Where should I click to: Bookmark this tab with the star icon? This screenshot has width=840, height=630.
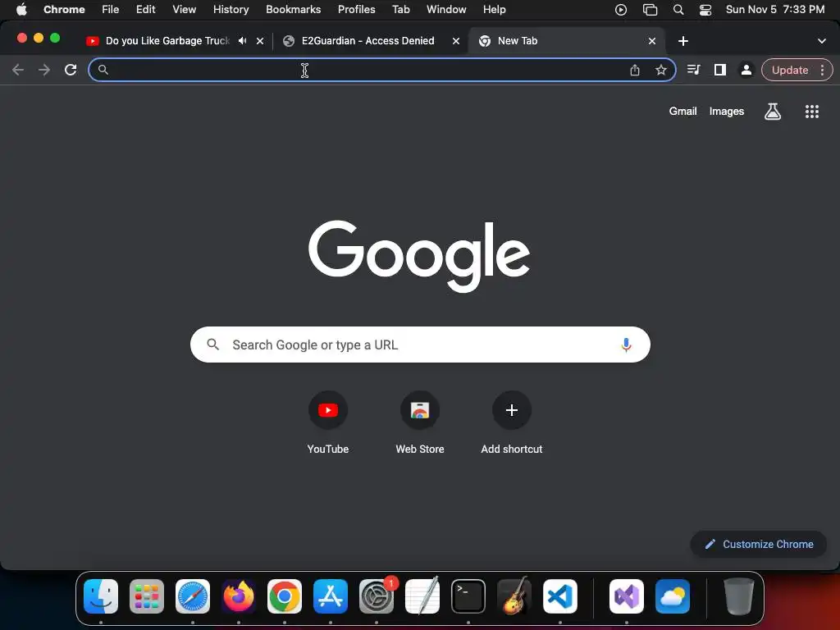click(x=661, y=70)
